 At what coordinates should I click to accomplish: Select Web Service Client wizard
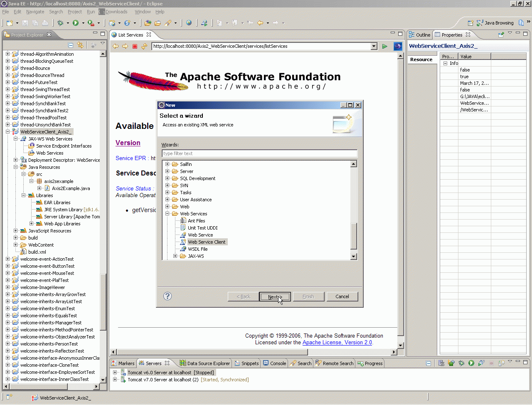207,242
